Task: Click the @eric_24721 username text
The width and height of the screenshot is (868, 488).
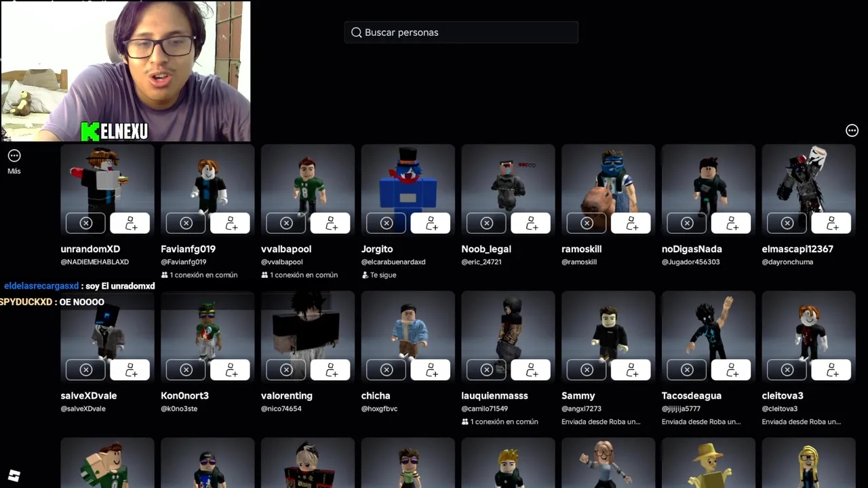Action: [481, 262]
